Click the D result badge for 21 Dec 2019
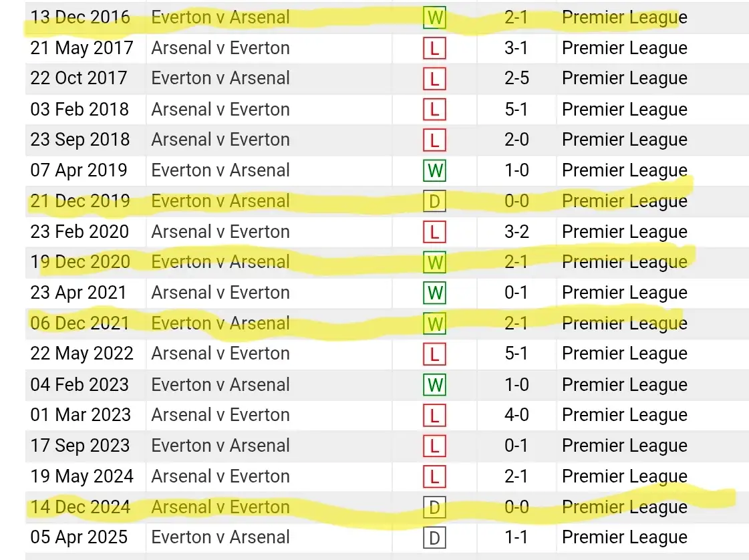This screenshot has height=560, width=749. (x=434, y=201)
